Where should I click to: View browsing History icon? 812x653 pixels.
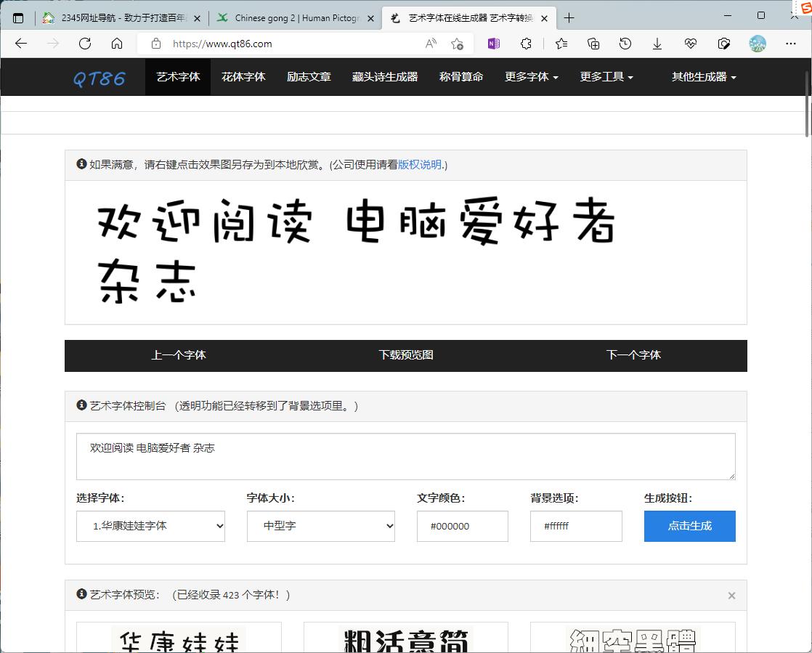[625, 44]
